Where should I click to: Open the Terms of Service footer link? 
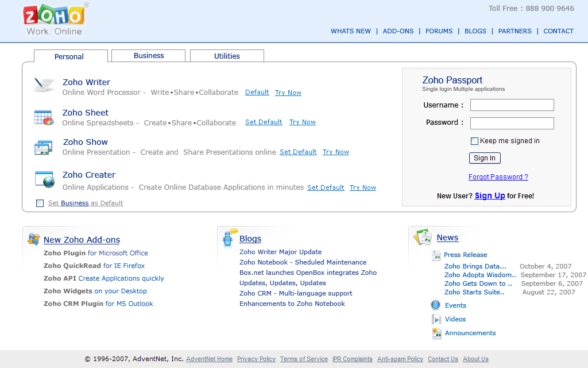304,359
